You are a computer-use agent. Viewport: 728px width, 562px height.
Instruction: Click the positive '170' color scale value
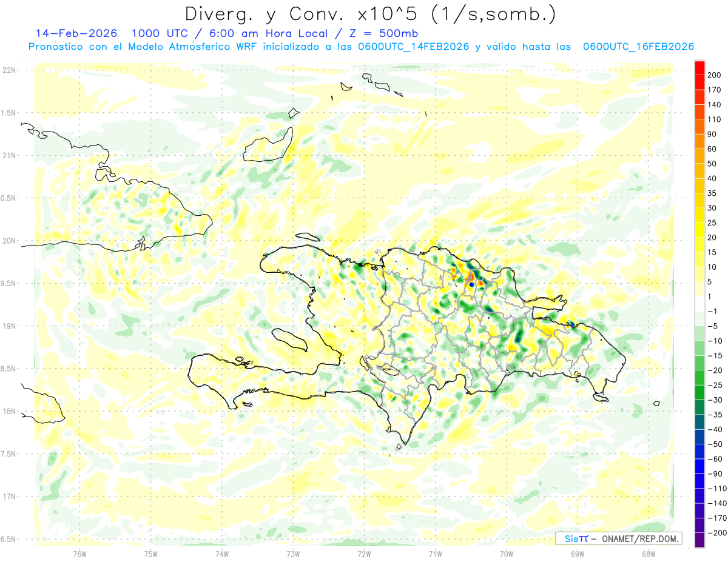coord(715,90)
